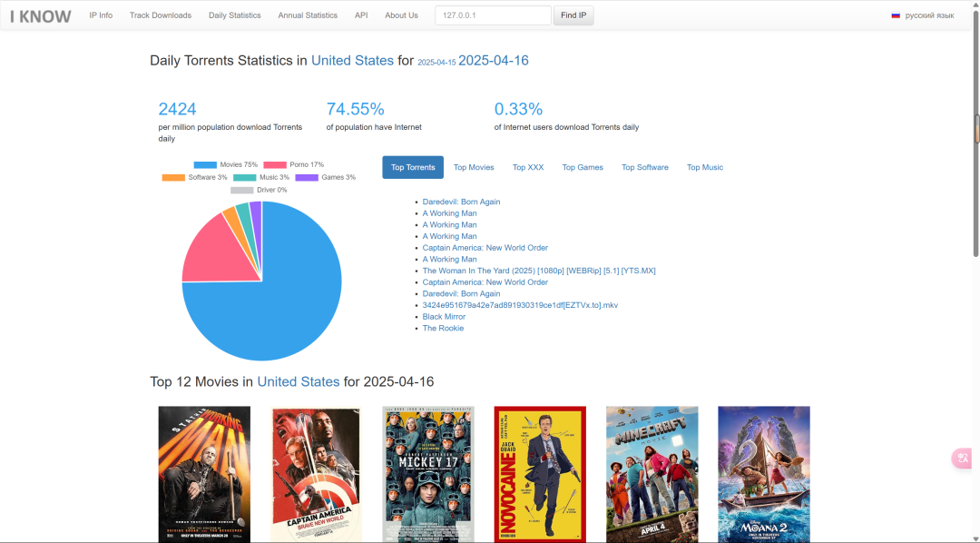Viewport: 980px width, 543px height.
Task: Open the Mickey 17 movie poster
Action: pyautogui.click(x=428, y=474)
